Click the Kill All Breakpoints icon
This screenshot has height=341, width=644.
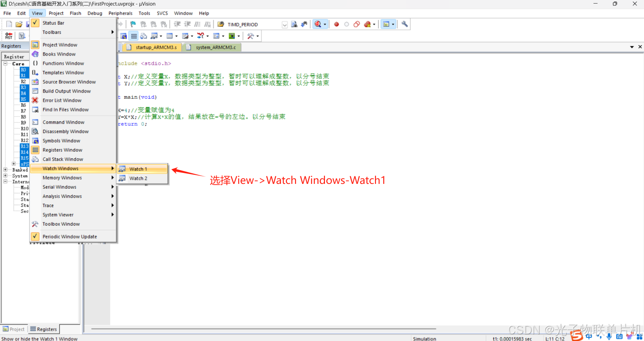pos(367,24)
